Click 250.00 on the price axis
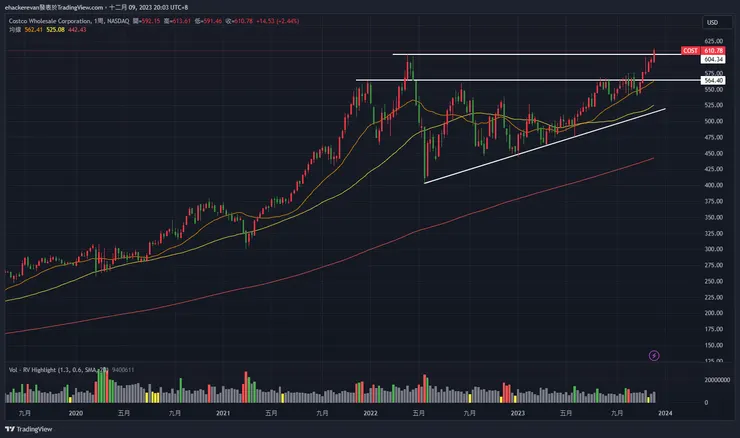This screenshot has width=740, height=438. point(713,281)
